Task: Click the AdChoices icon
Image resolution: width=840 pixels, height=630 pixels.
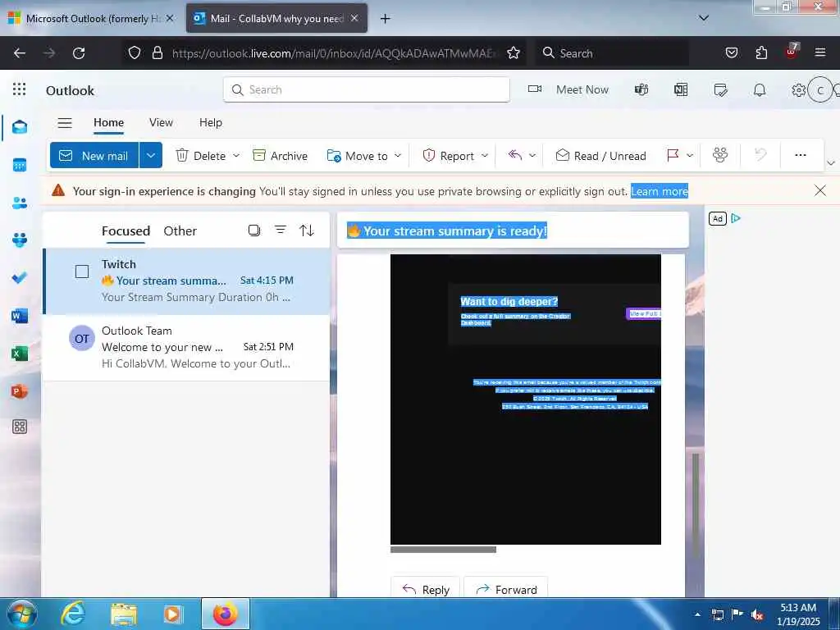Action: [x=736, y=218]
